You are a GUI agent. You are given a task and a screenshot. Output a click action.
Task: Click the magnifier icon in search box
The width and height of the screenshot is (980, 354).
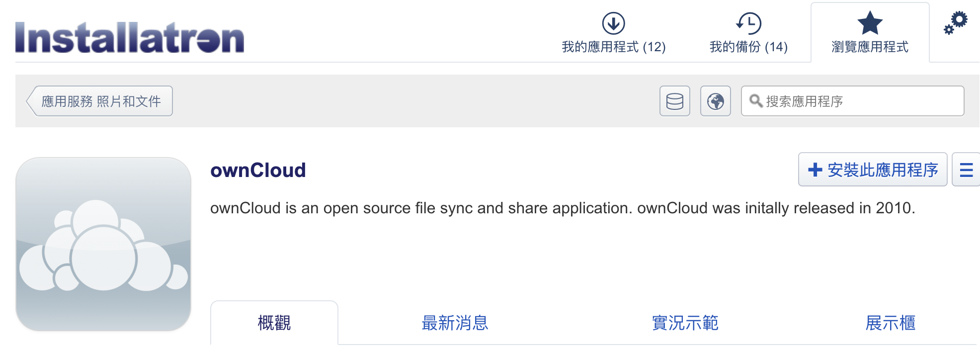[756, 101]
